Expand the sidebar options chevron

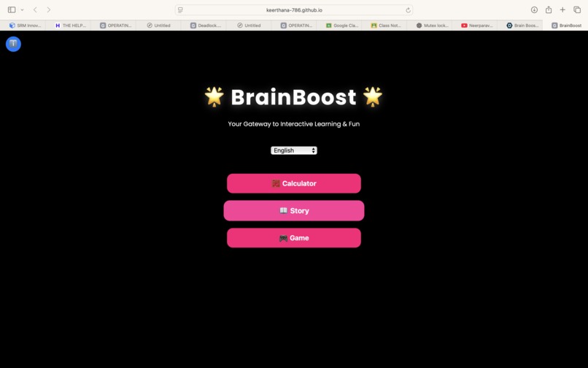[x=22, y=9]
